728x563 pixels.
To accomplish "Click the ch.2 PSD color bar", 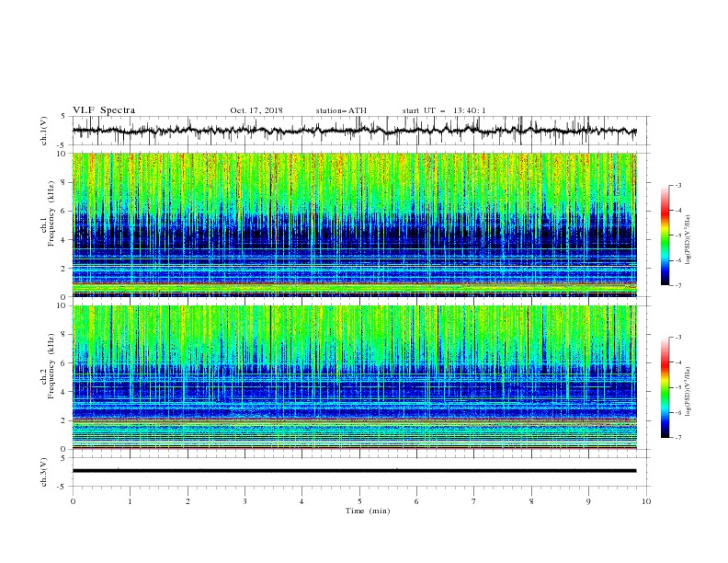I will click(x=665, y=387).
